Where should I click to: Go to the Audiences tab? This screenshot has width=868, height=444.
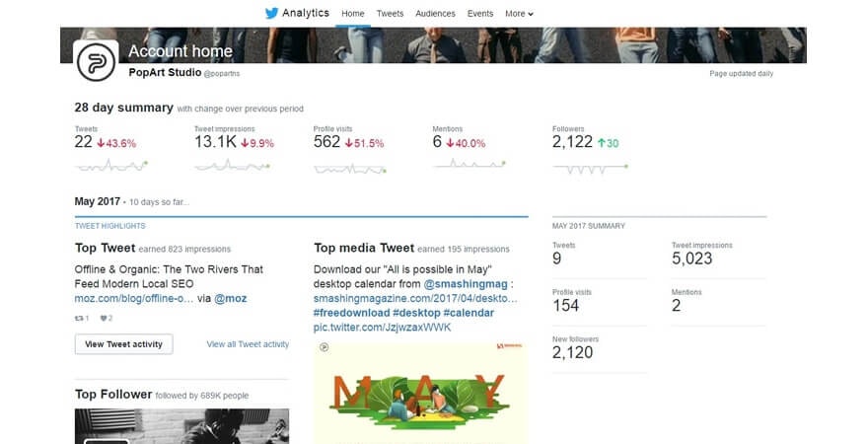click(435, 14)
